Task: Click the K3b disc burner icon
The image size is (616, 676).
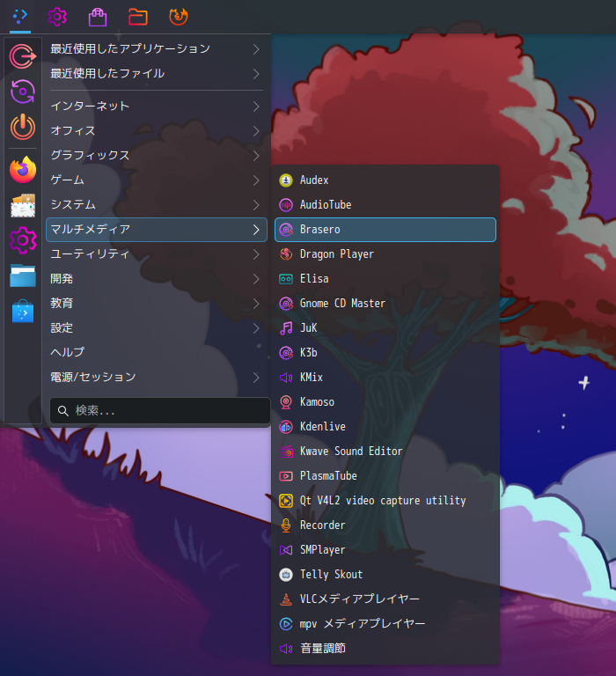Action: pos(286,353)
